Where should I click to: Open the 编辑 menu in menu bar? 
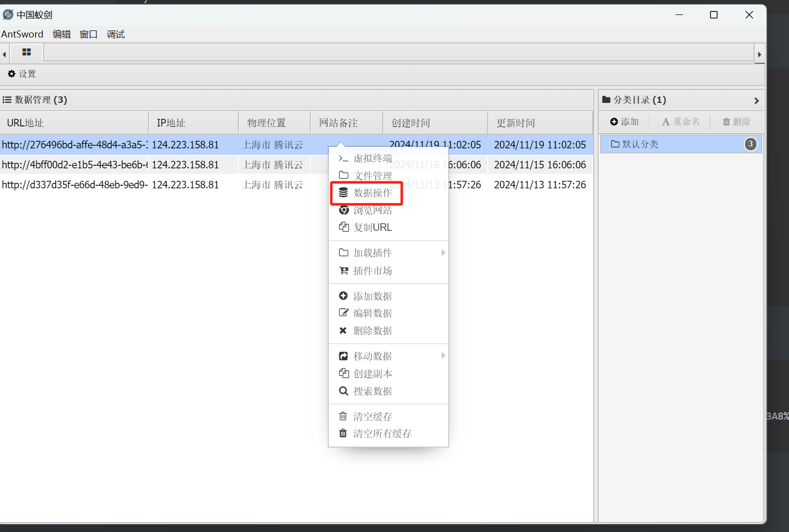[61, 34]
